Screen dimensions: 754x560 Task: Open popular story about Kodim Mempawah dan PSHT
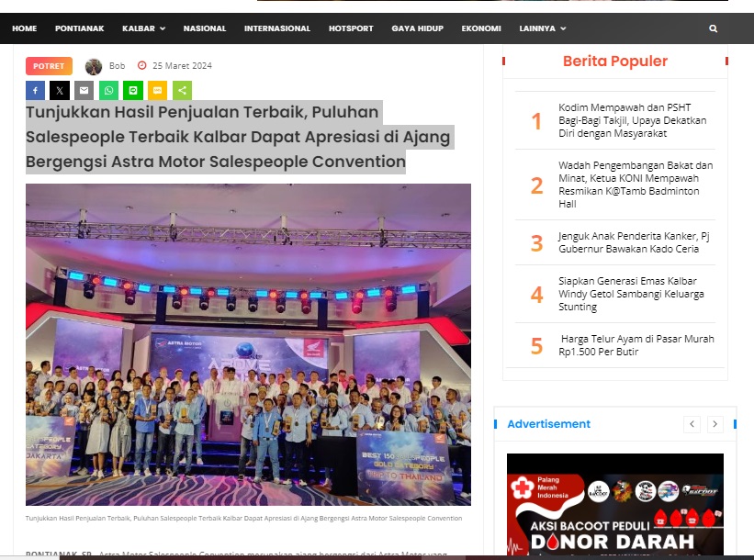click(633, 120)
